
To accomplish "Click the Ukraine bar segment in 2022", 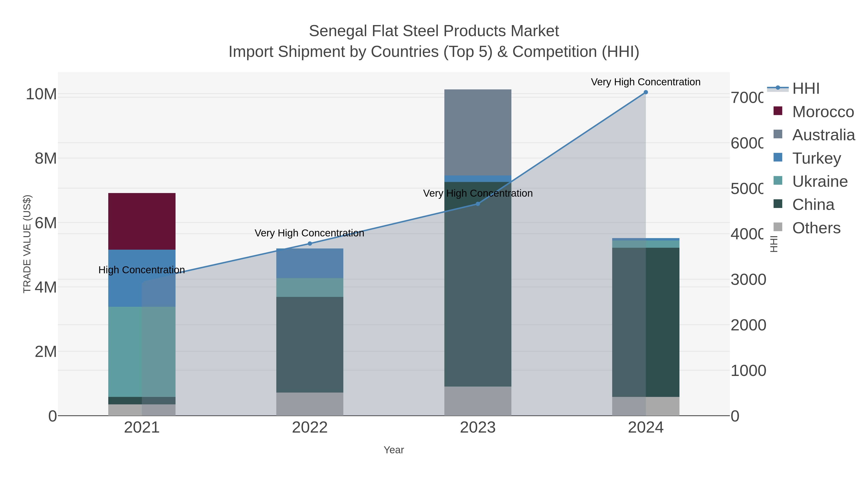I will 310,287.
